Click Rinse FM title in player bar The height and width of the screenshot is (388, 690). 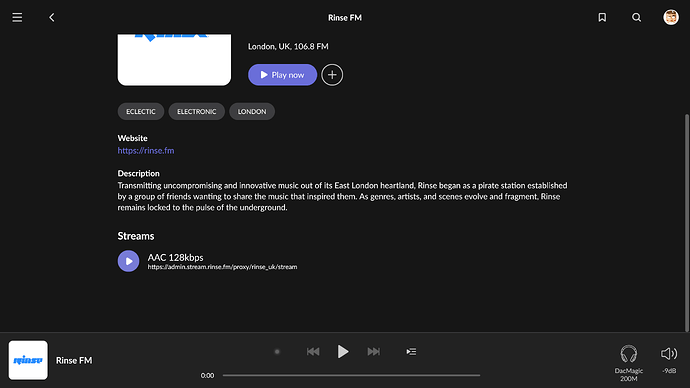(x=74, y=360)
